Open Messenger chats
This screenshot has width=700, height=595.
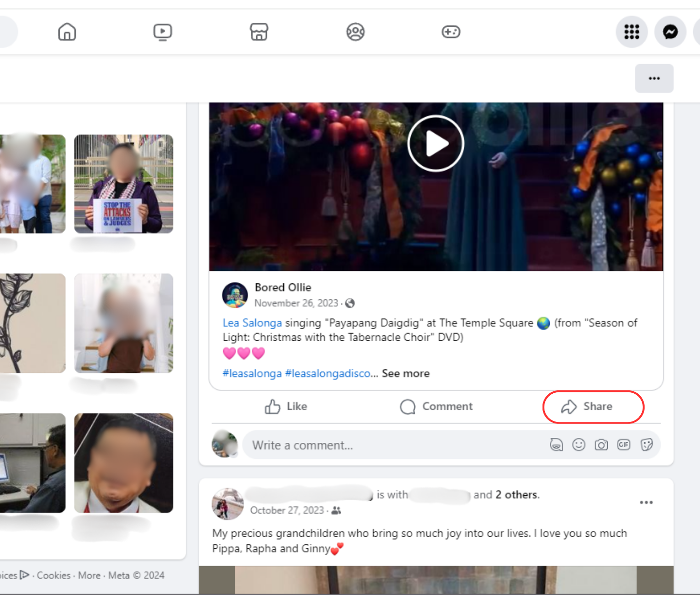670,32
